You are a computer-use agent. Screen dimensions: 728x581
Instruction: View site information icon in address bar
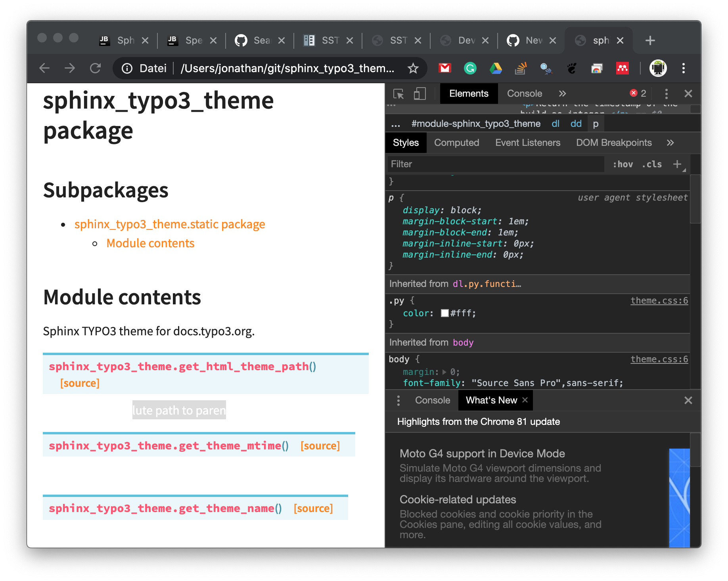point(127,69)
